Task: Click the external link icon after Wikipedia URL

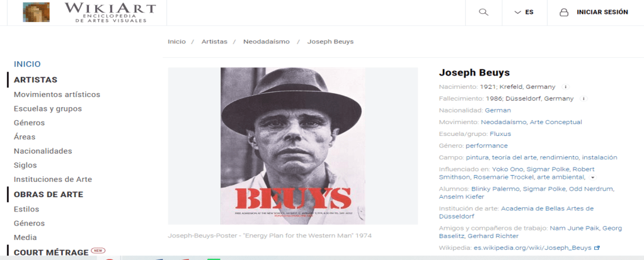Action: pos(597,248)
